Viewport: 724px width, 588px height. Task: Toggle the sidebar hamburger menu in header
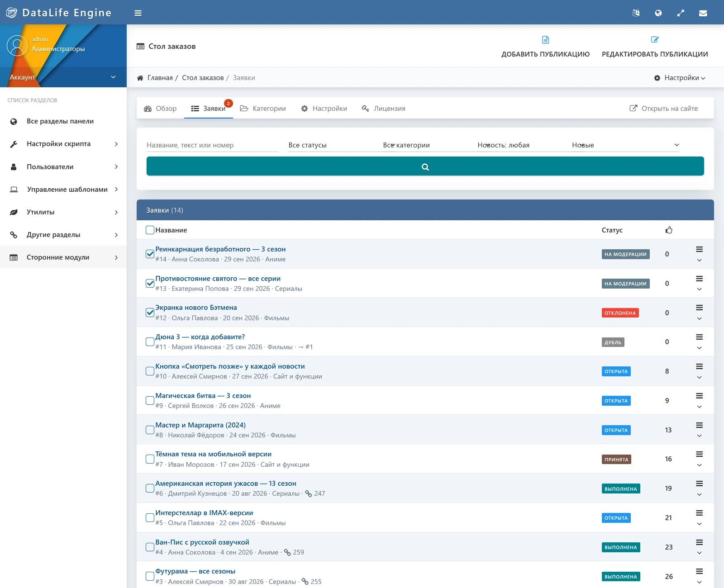point(138,13)
